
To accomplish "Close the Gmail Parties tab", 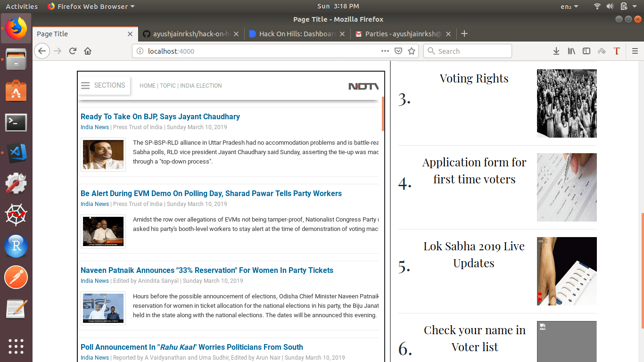I will 448,34.
